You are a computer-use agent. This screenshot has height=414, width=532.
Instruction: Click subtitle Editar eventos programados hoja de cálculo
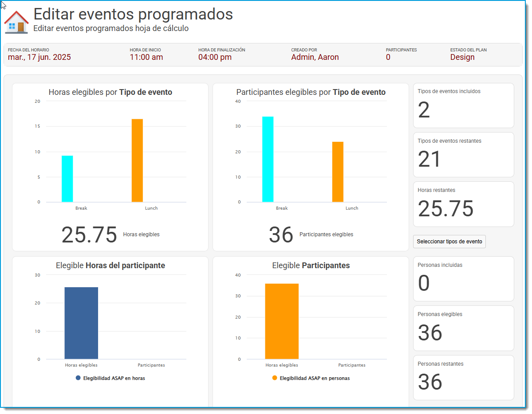[x=111, y=28]
